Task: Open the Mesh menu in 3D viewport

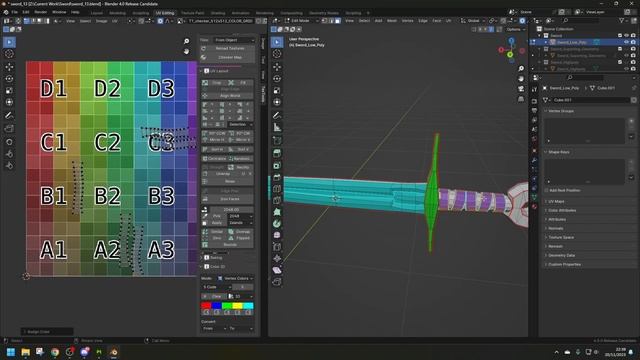Action: 391,20
